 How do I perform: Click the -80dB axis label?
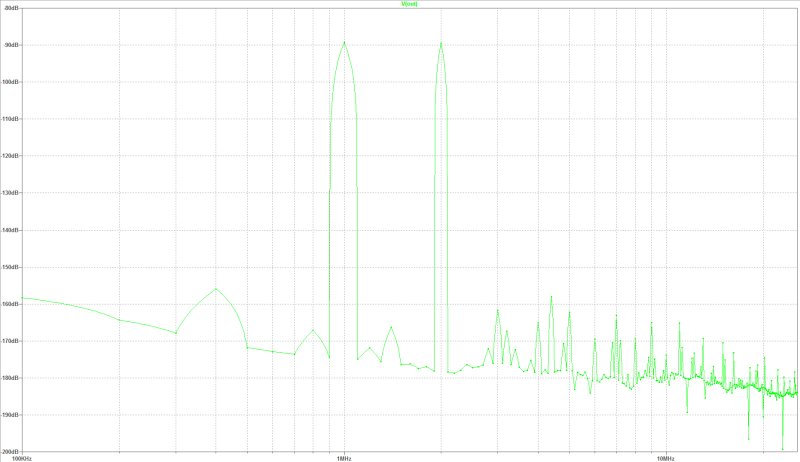tap(11, 8)
